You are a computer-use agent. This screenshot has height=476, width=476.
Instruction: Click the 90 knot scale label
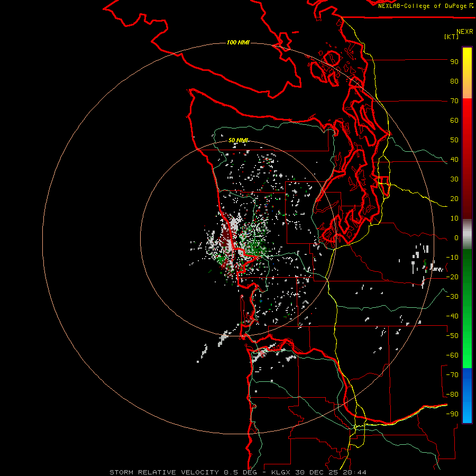point(454,62)
